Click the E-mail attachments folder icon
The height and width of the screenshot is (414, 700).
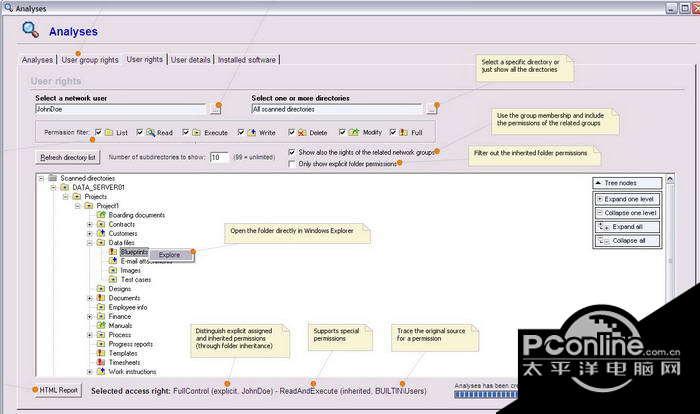point(113,261)
